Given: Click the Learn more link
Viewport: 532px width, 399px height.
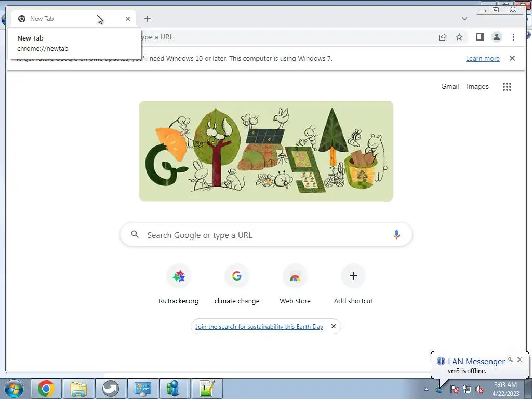Looking at the screenshot, I should tap(483, 58).
